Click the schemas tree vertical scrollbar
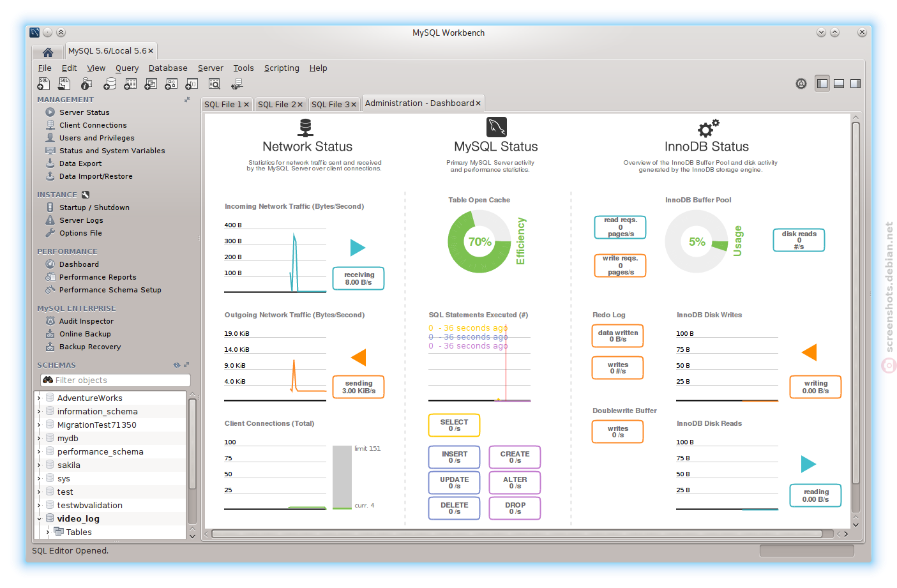Image resolution: width=897 pixels, height=588 pixels. [192, 444]
